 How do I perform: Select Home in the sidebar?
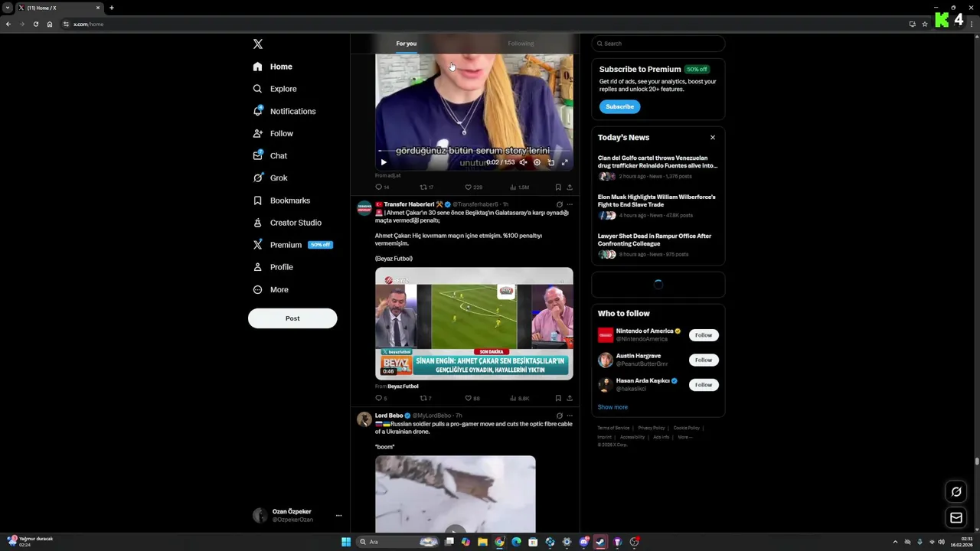[273, 67]
